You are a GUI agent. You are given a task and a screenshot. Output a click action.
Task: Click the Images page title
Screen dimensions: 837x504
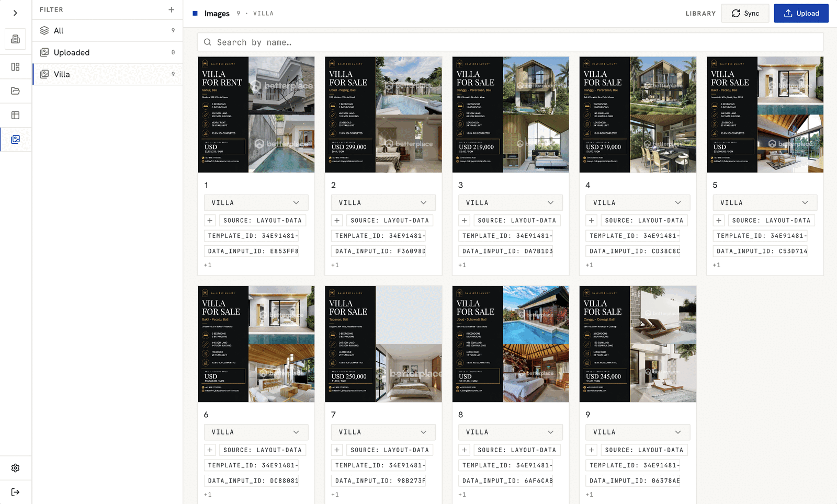[x=217, y=14]
